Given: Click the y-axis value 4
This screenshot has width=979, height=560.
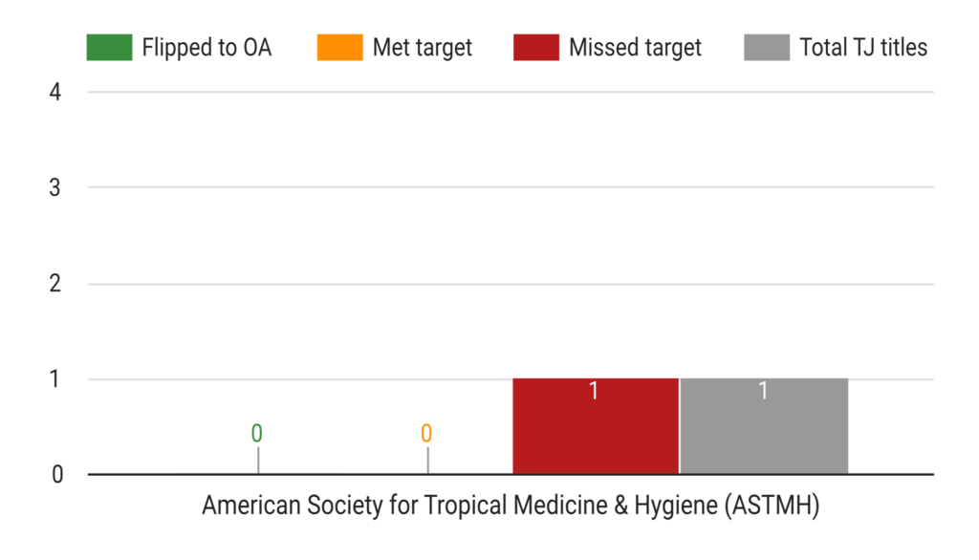Looking at the screenshot, I should click(x=54, y=93).
